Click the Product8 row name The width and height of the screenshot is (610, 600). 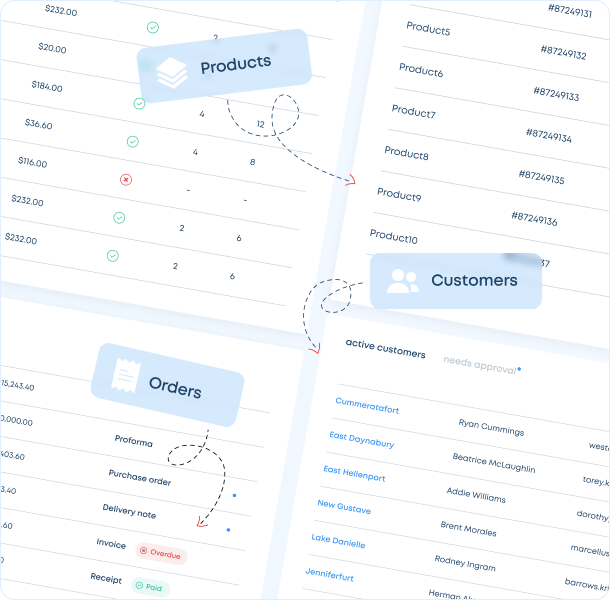click(407, 153)
